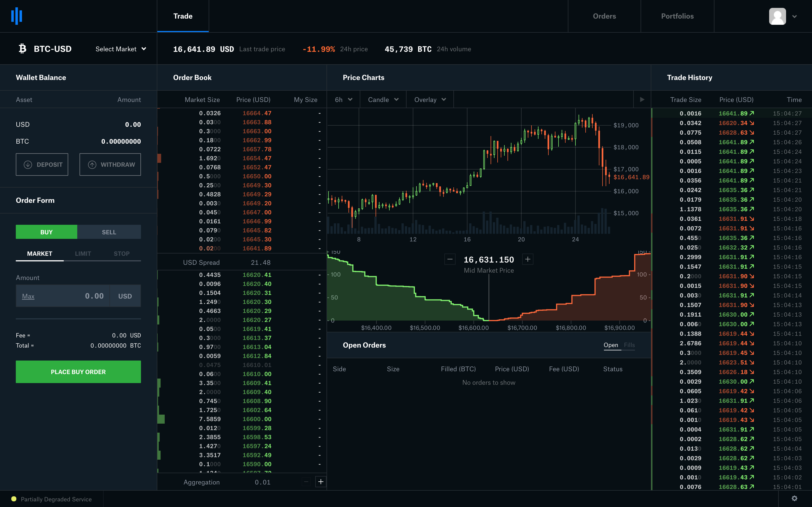Toggle the BUY order form button

47,232
